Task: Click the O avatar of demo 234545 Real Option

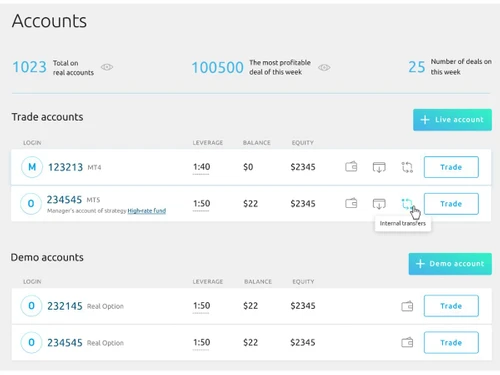Action: click(31, 342)
